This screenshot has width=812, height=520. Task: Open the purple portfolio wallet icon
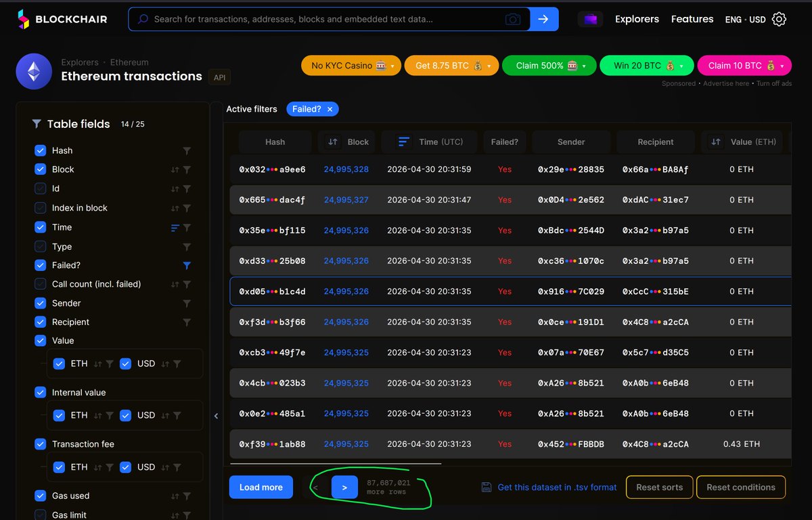(x=590, y=19)
